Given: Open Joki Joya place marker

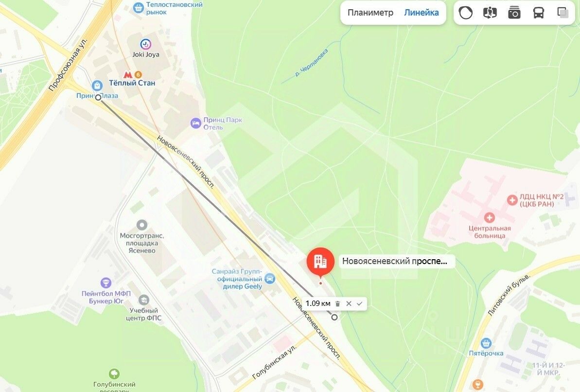Looking at the screenshot, I should 146,45.
